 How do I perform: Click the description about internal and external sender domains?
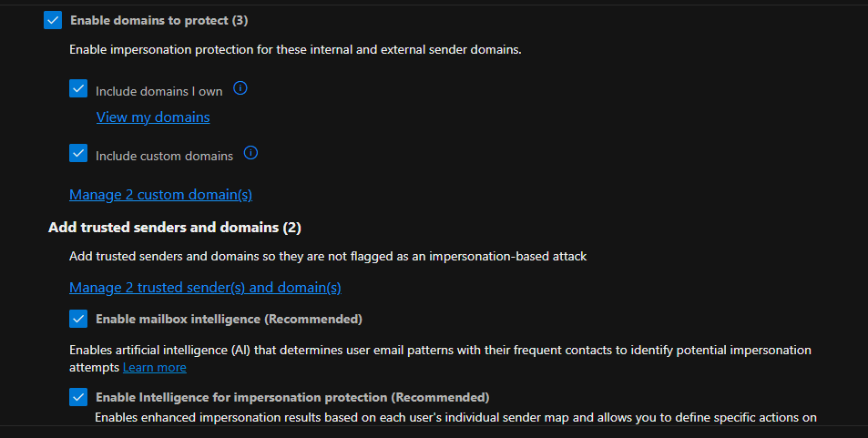click(x=296, y=49)
